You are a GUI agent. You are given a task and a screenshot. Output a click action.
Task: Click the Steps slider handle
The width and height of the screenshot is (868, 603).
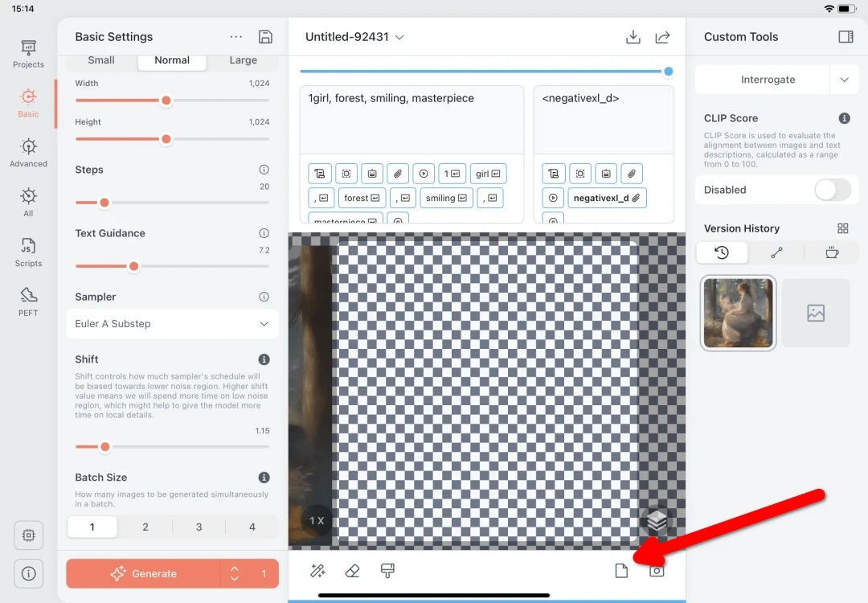tap(104, 203)
